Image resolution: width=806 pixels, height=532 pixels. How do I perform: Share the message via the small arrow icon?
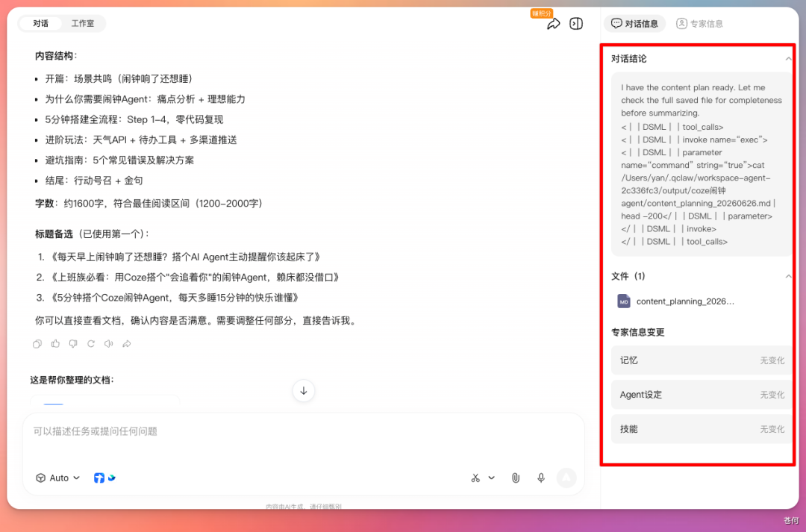[x=126, y=344]
